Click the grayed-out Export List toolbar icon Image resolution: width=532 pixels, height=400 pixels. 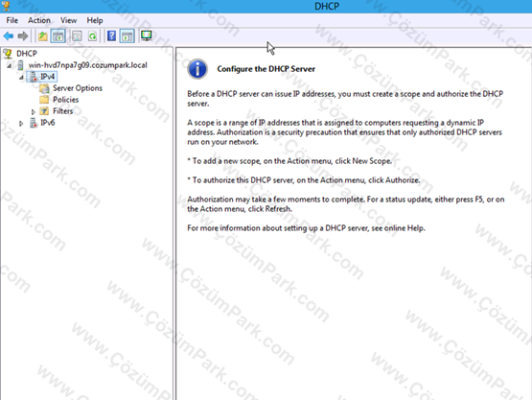(x=77, y=35)
